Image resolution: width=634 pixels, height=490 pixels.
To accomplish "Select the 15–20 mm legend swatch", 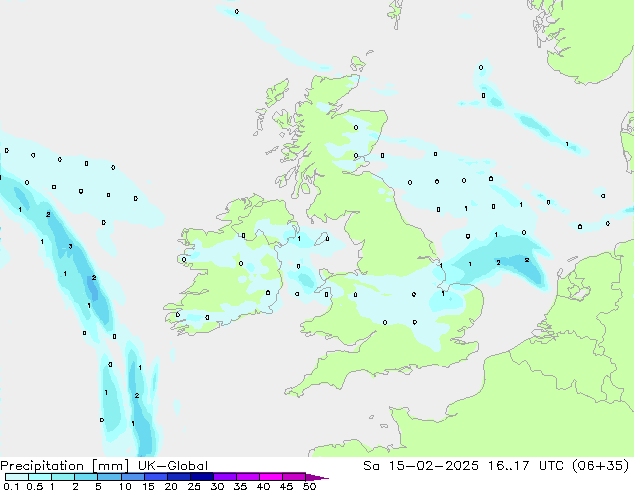I will tap(155, 477).
